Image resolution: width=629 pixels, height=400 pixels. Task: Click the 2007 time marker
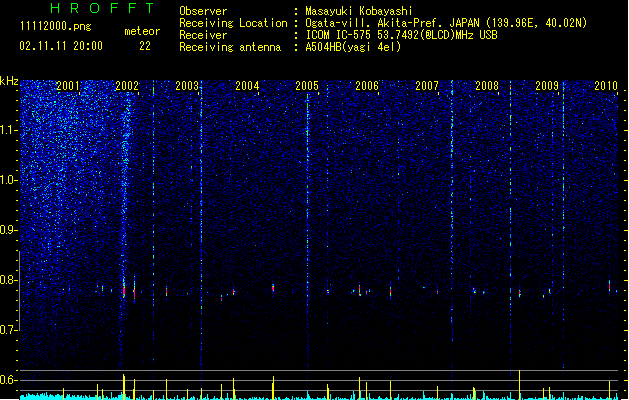click(x=427, y=86)
